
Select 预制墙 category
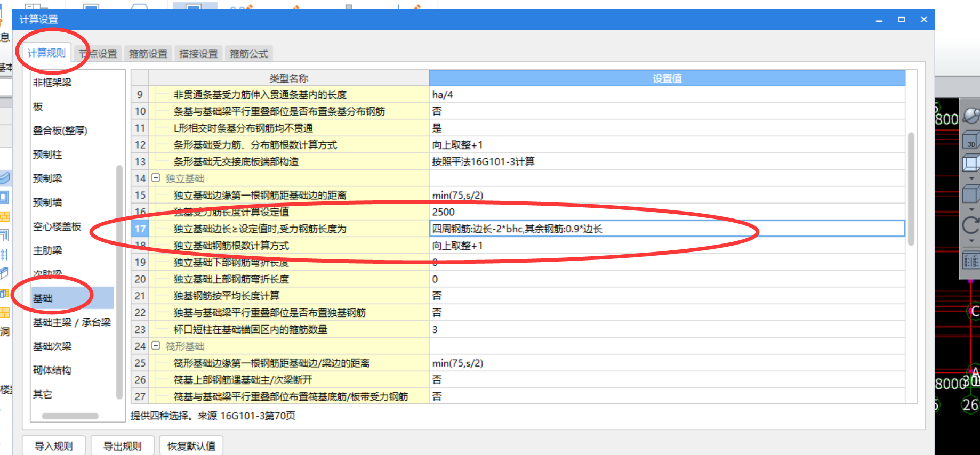pyautogui.click(x=47, y=202)
